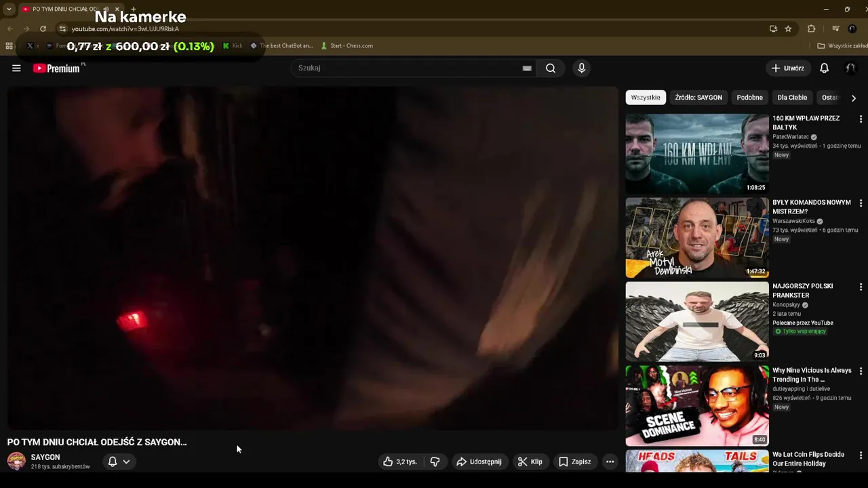Viewport: 868px width, 488px height.
Task: Click the Udostępnij share button
Action: (479, 462)
